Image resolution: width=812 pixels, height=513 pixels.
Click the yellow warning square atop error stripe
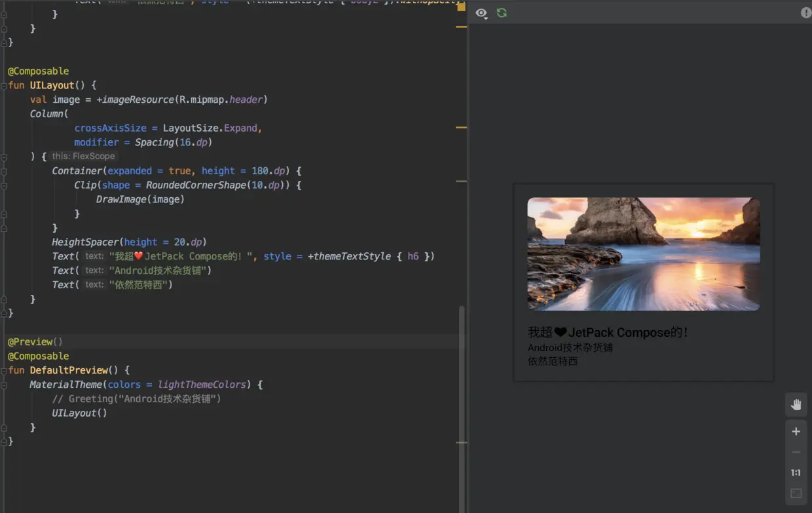pos(461,7)
